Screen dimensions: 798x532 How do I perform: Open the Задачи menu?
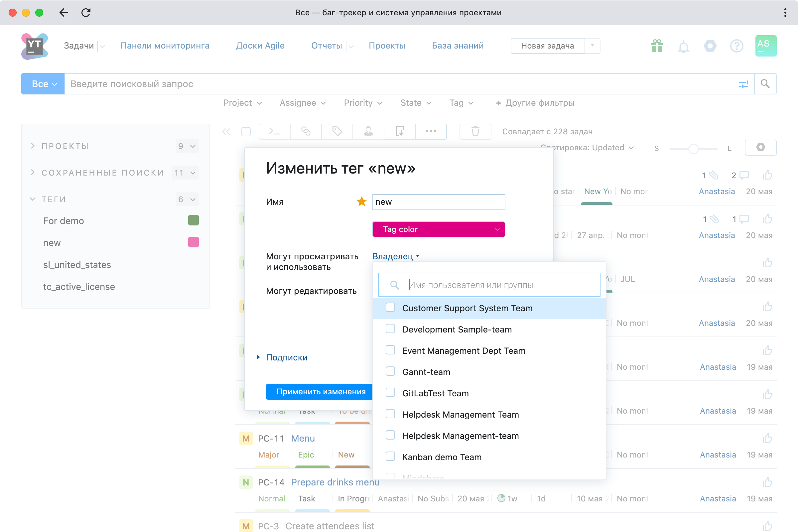[x=79, y=46]
